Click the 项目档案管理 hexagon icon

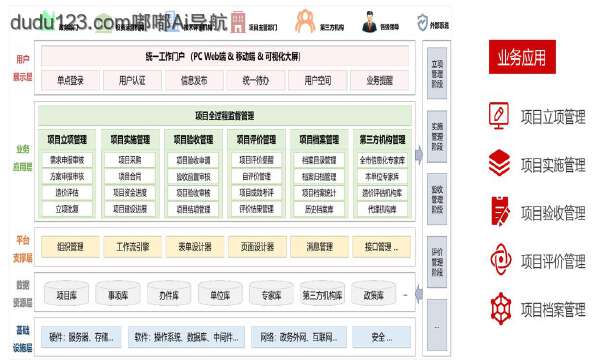(501, 308)
